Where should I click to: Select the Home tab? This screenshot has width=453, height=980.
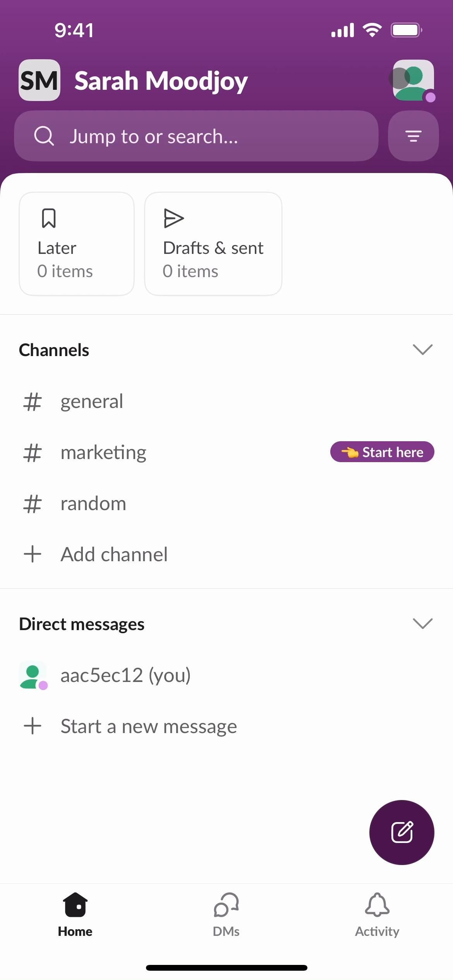[75, 915]
